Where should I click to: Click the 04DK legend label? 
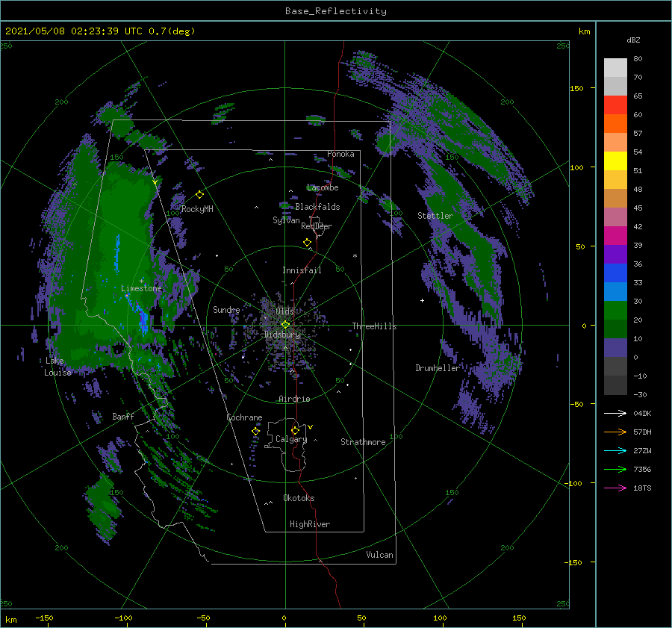point(642,413)
